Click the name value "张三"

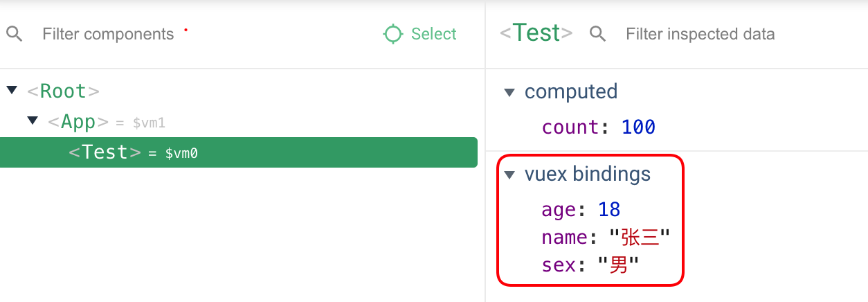pos(640,238)
